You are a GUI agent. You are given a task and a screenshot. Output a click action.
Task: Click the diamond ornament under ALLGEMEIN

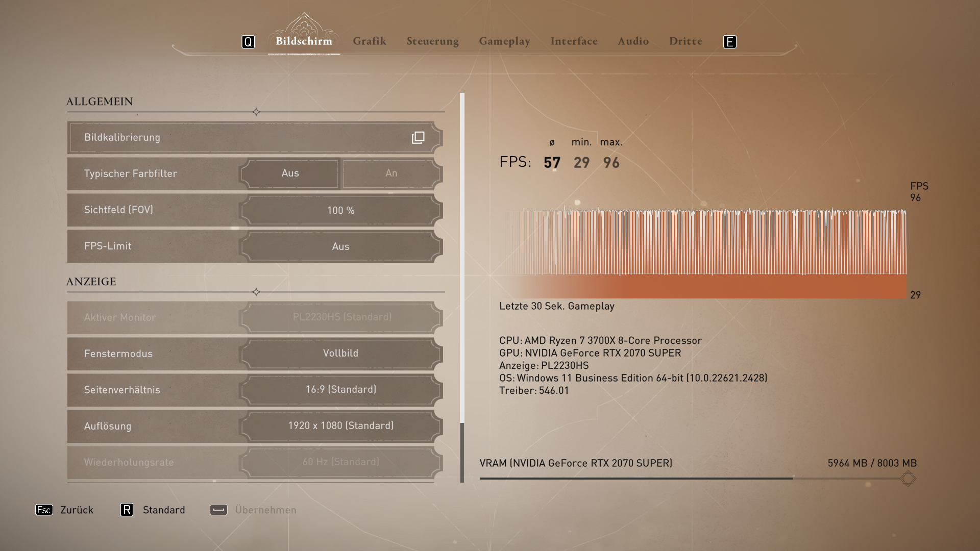(x=256, y=112)
